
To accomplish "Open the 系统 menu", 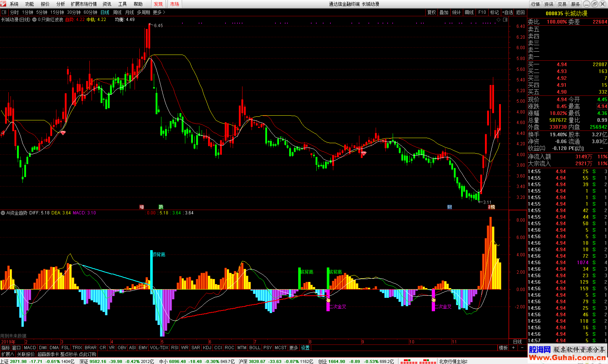I will [14, 4].
